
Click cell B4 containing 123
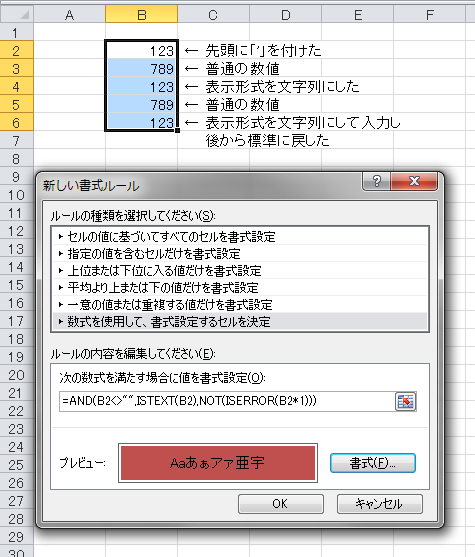pyautogui.click(x=141, y=87)
